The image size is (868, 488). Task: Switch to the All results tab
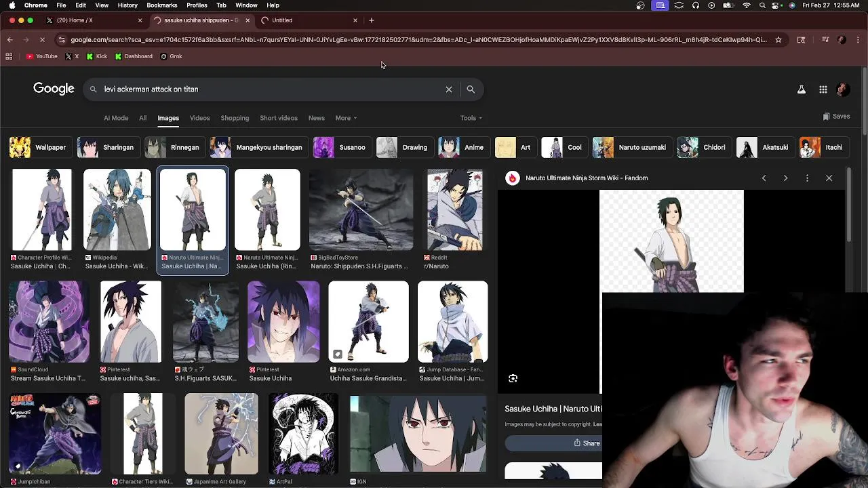pos(142,118)
